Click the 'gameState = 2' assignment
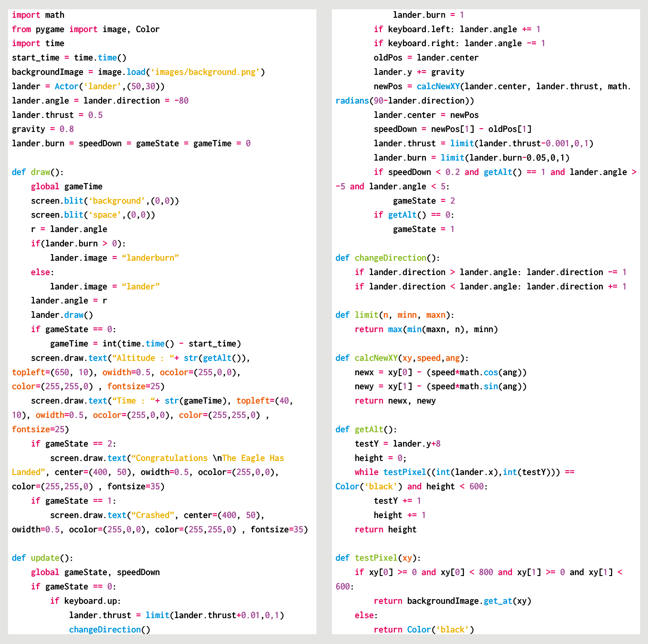The image size is (648, 644). click(424, 201)
